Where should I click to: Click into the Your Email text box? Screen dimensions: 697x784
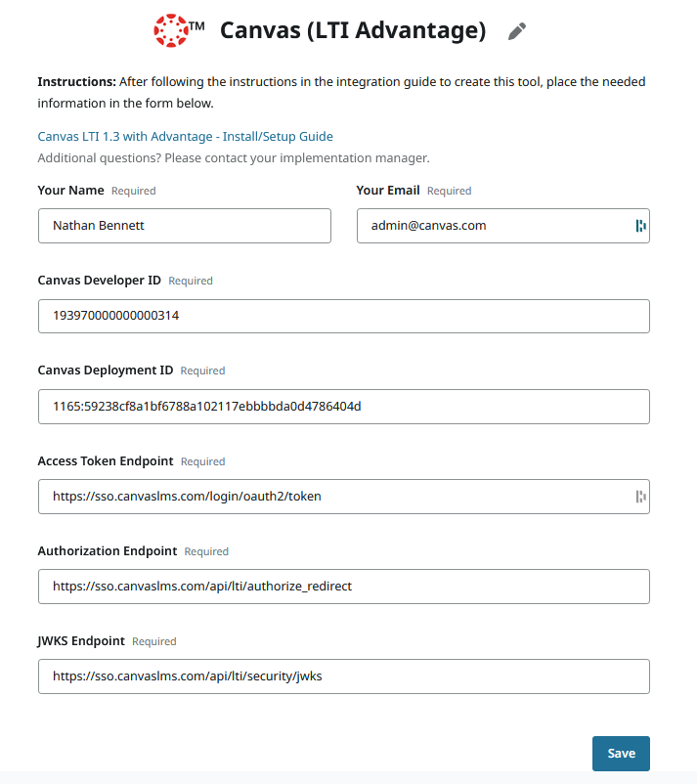click(x=494, y=226)
